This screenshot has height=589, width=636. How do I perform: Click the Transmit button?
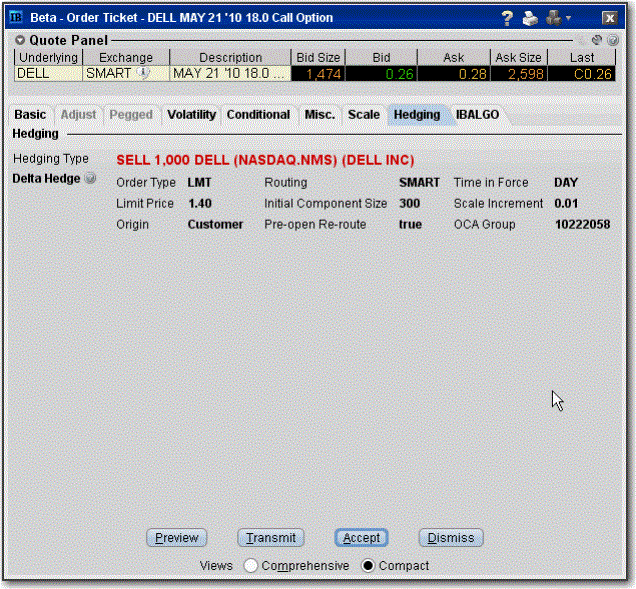[x=271, y=538]
